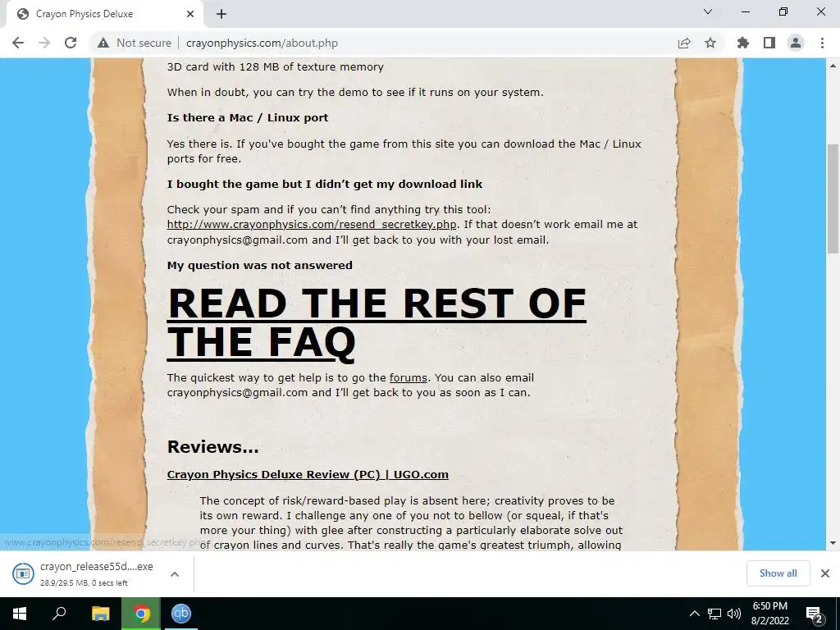Open the Extensions puzzle icon
Screen dimensions: 840x630
click(743, 43)
